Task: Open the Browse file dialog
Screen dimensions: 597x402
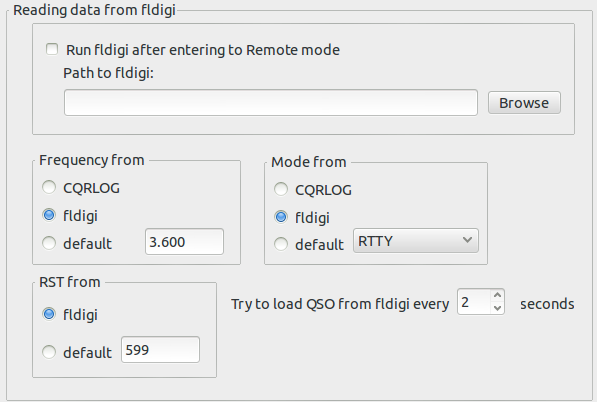Action: pyautogui.click(x=524, y=102)
